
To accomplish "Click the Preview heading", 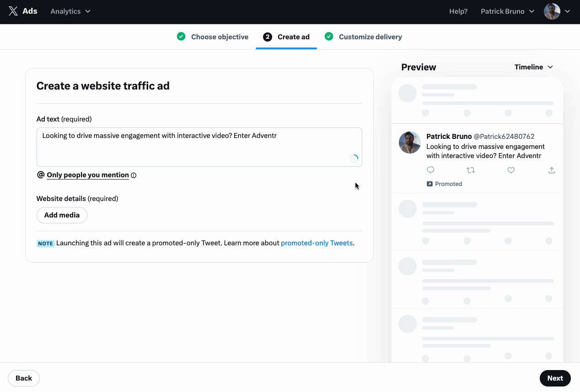I will [419, 67].
